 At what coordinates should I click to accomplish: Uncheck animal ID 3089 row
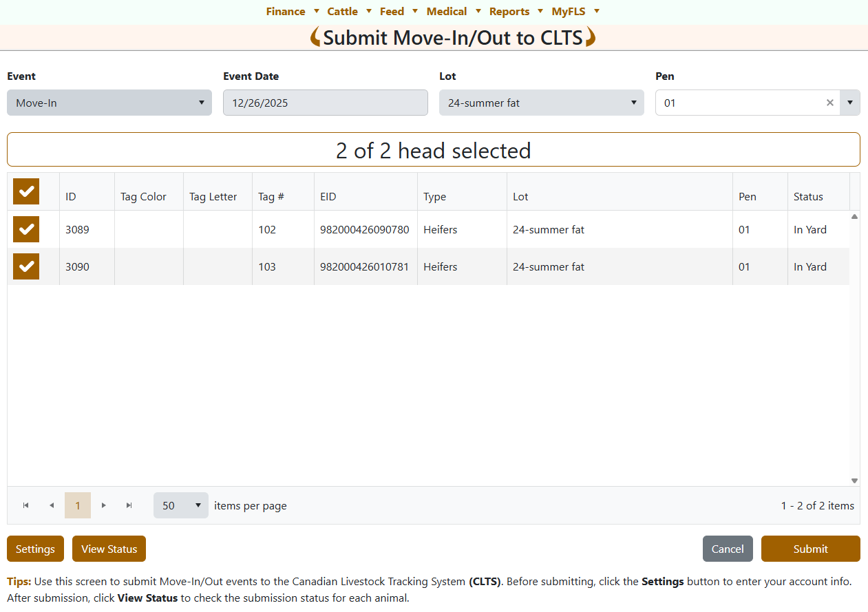click(x=26, y=229)
